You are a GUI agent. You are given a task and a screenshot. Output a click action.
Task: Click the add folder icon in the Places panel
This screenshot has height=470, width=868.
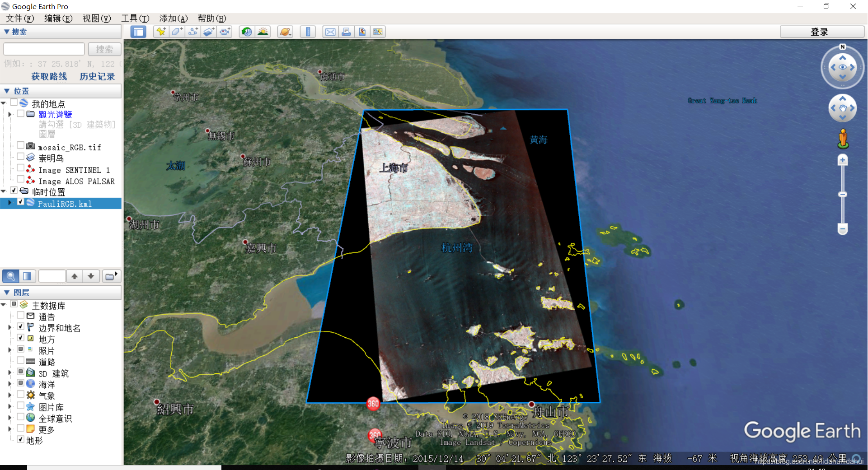tap(111, 276)
